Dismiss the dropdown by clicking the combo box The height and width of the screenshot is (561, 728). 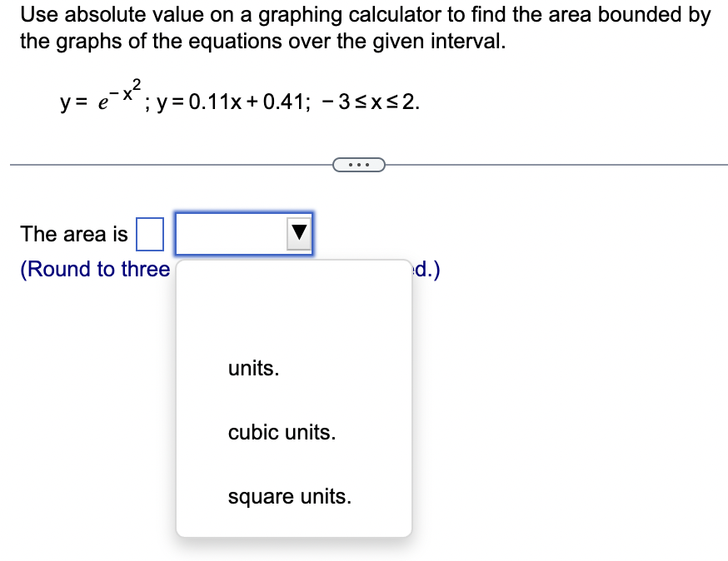coord(242,233)
